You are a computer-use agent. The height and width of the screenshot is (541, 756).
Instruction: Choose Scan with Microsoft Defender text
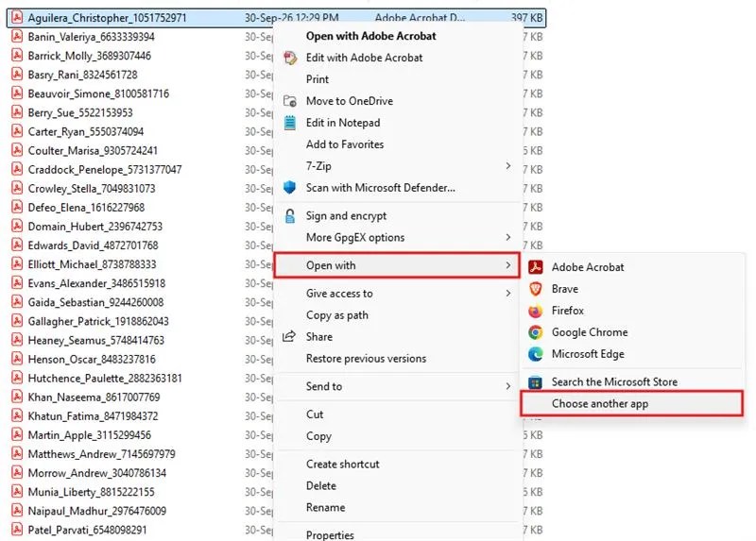(381, 187)
